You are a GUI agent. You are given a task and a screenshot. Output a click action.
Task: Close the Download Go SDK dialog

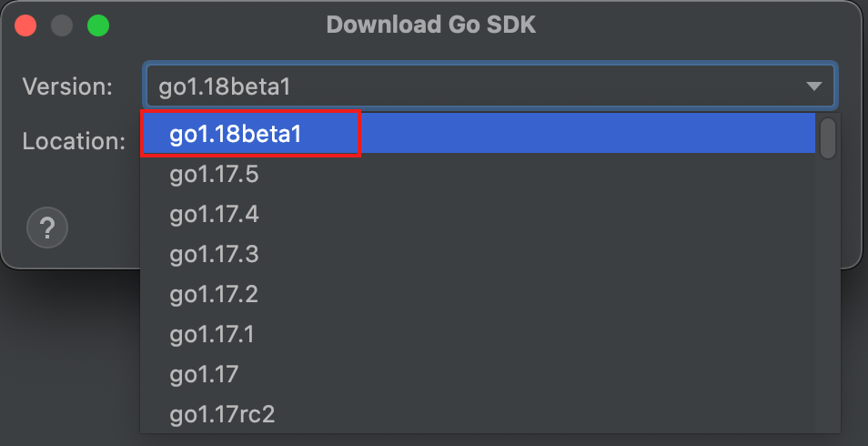[26, 25]
